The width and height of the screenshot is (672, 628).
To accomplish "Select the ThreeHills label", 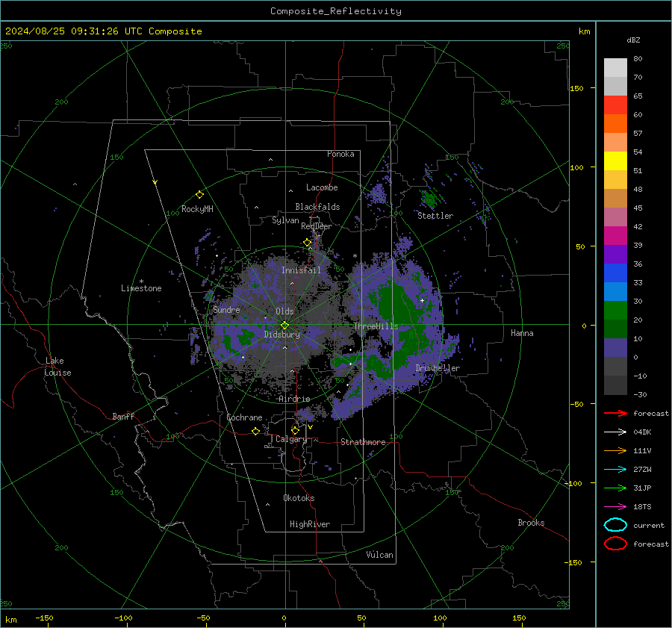I will coord(376,326).
